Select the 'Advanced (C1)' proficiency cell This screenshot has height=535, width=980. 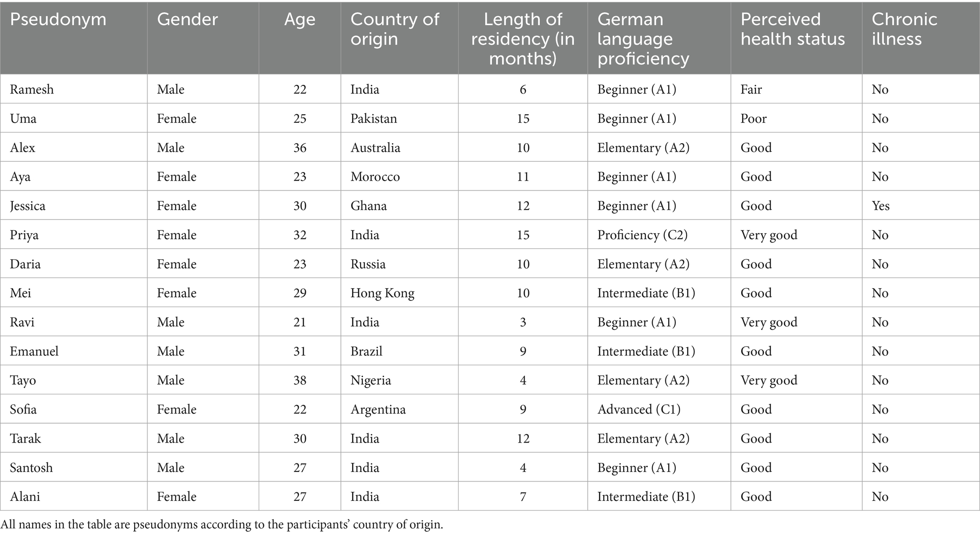tap(639, 409)
